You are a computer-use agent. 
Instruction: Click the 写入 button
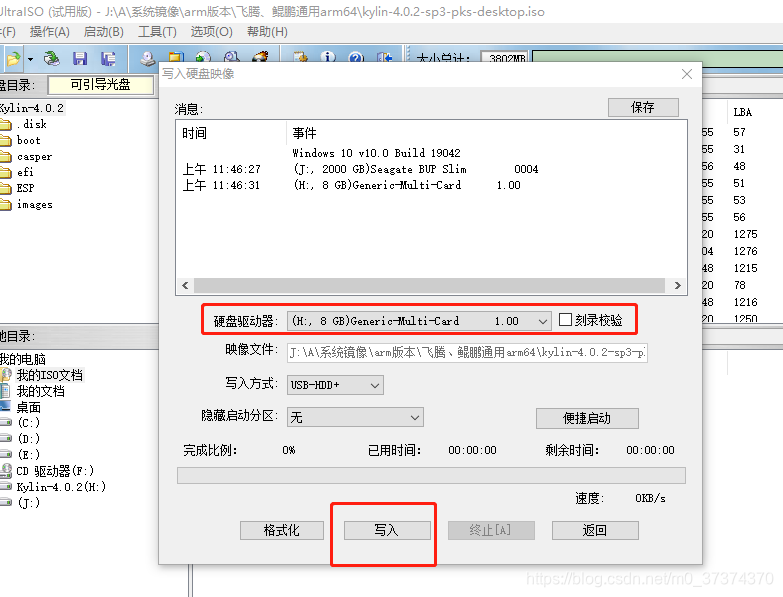[x=387, y=530]
